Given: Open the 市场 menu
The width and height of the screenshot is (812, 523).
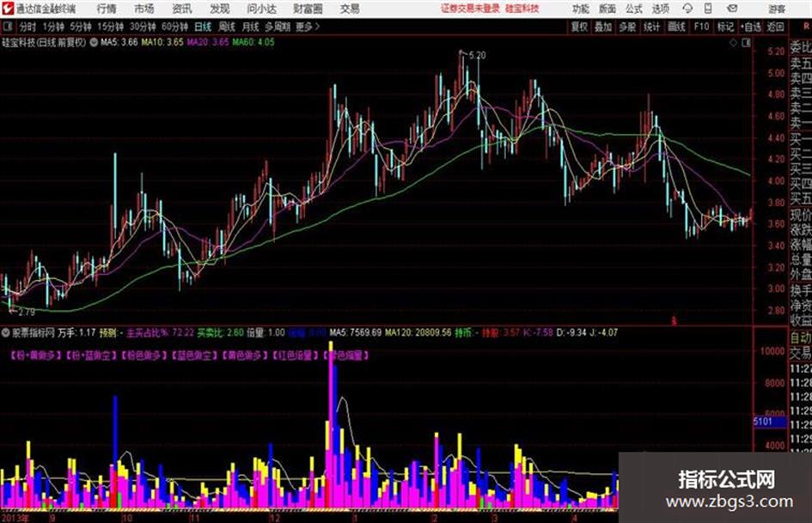Looking at the screenshot, I should (144, 9).
